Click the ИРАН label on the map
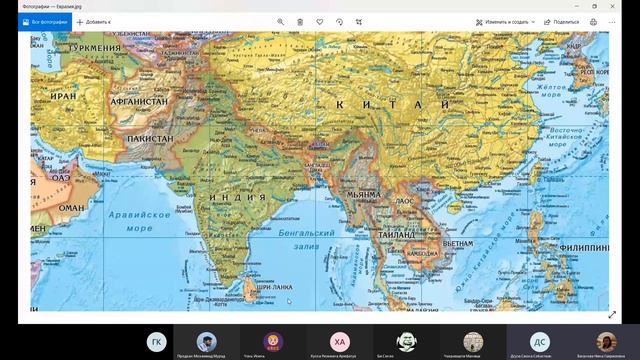 coord(63,96)
